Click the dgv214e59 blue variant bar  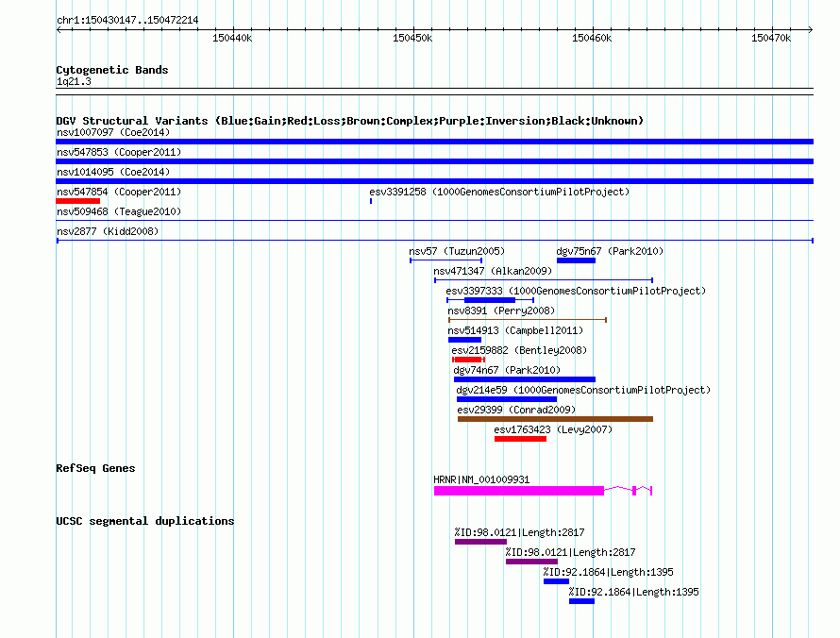coord(506,399)
